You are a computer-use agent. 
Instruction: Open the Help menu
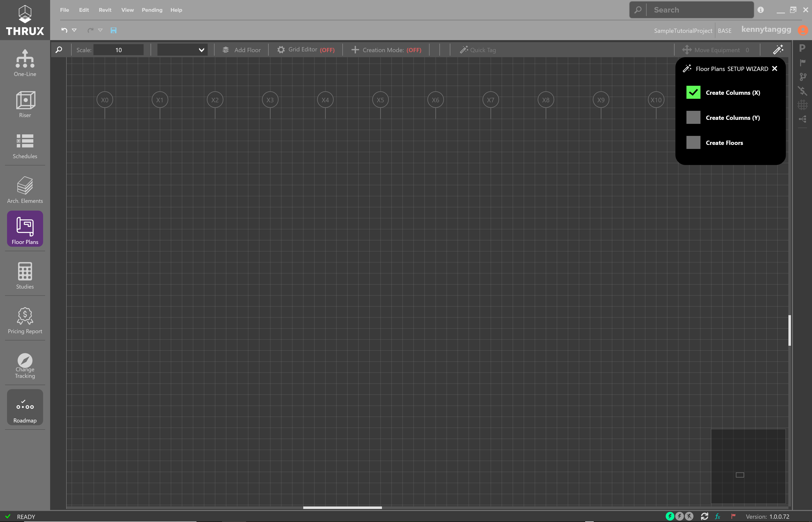point(176,10)
